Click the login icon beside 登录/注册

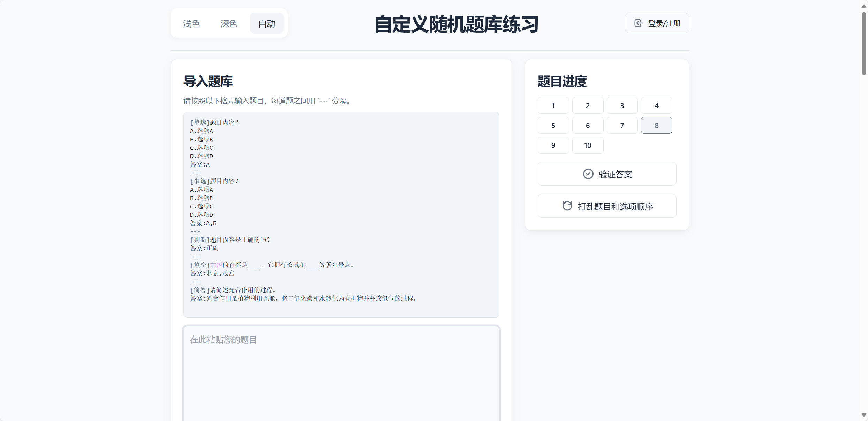[x=639, y=23]
